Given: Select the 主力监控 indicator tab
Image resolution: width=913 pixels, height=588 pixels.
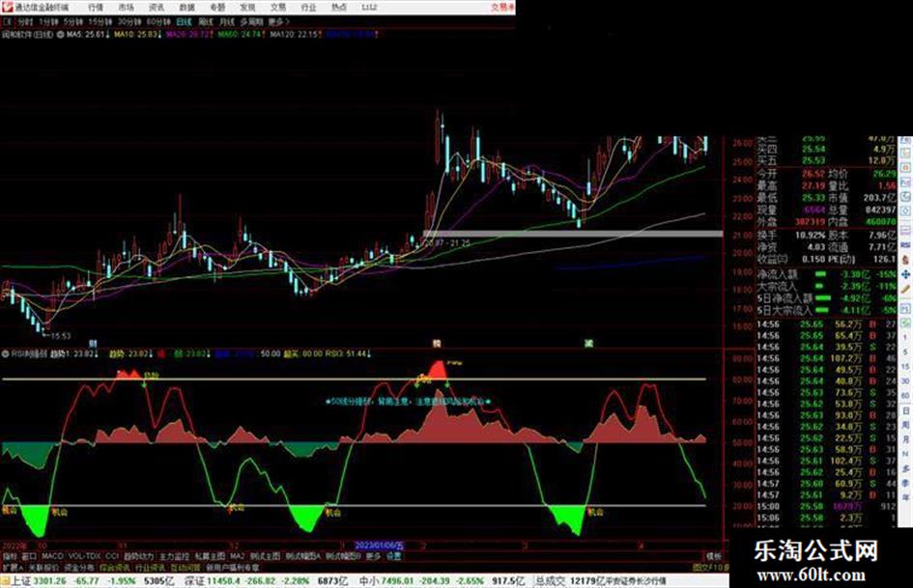Looking at the screenshot, I should 175,556.
